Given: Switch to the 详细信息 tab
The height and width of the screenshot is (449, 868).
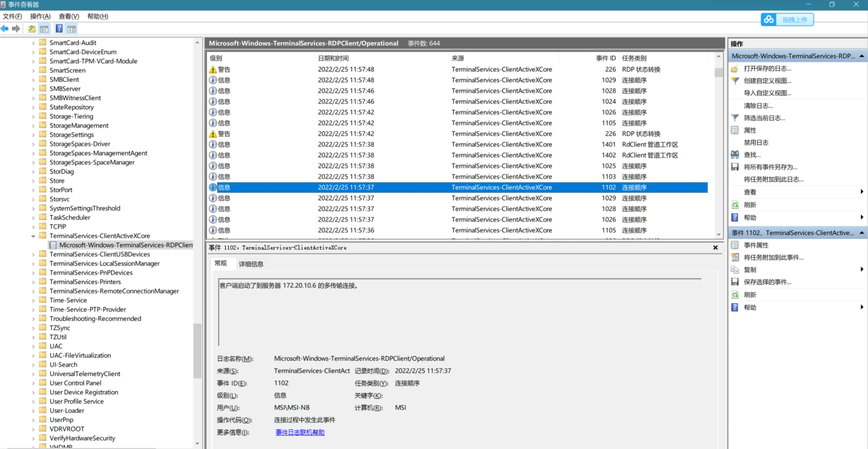Looking at the screenshot, I should (251, 264).
